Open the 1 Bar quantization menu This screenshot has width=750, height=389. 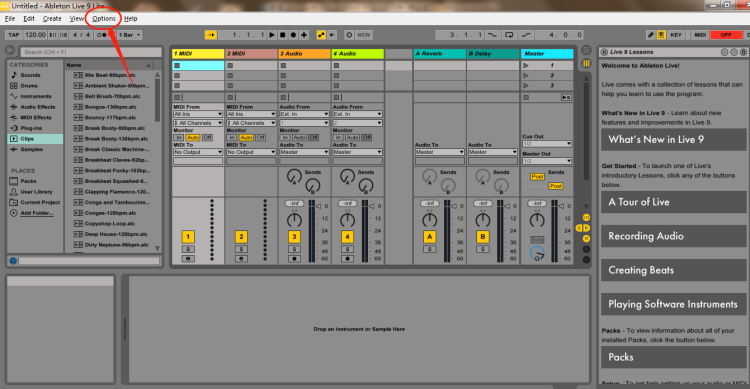click(130, 35)
